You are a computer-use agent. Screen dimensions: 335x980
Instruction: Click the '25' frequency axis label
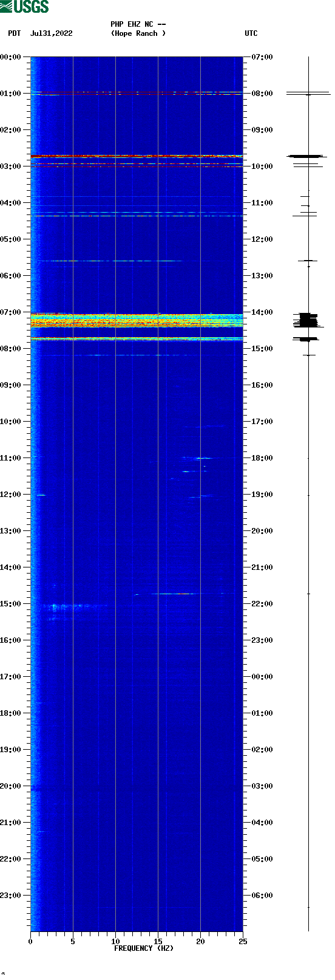[243, 942]
